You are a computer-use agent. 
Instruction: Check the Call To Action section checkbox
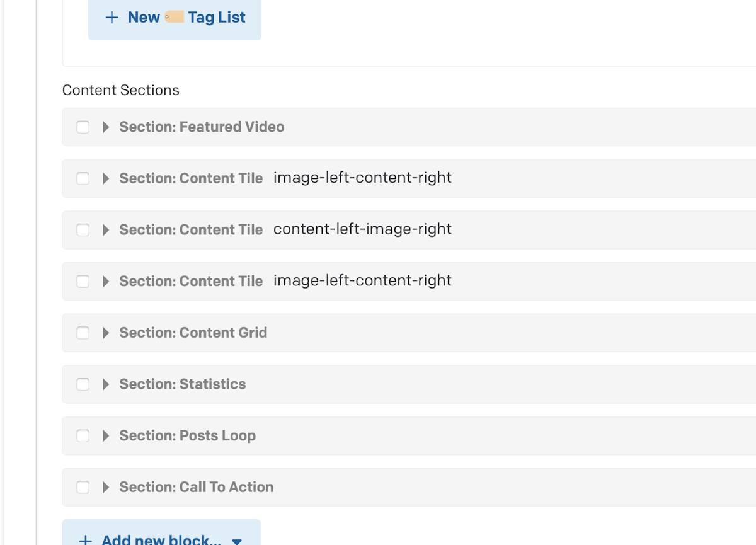[x=83, y=487]
